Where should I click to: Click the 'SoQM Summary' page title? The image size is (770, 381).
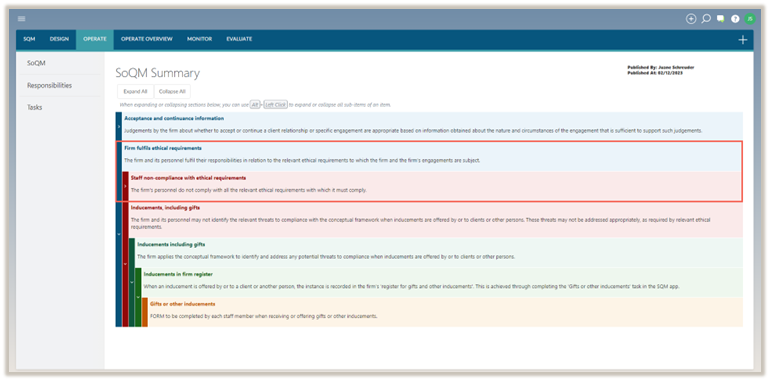tap(158, 73)
